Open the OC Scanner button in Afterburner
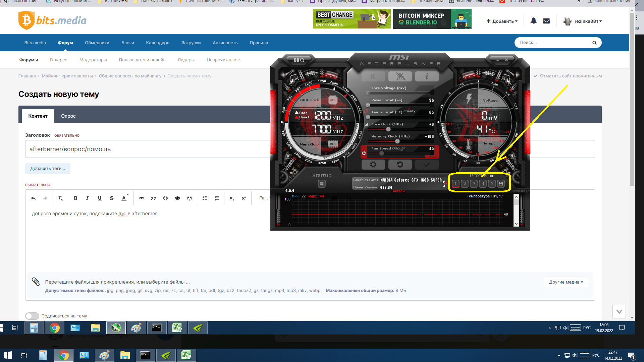This screenshot has width=644, height=362. [x=299, y=60]
